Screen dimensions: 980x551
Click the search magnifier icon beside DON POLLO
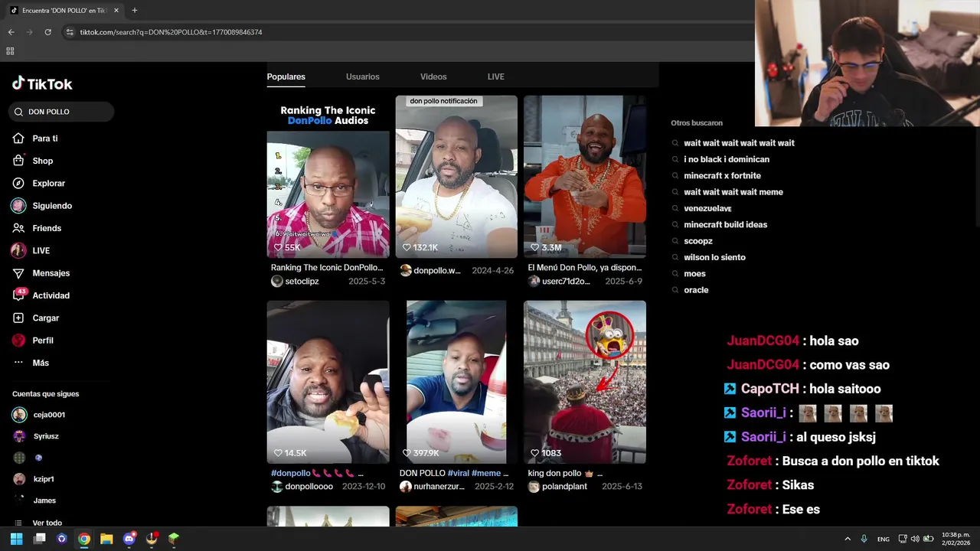pos(18,112)
